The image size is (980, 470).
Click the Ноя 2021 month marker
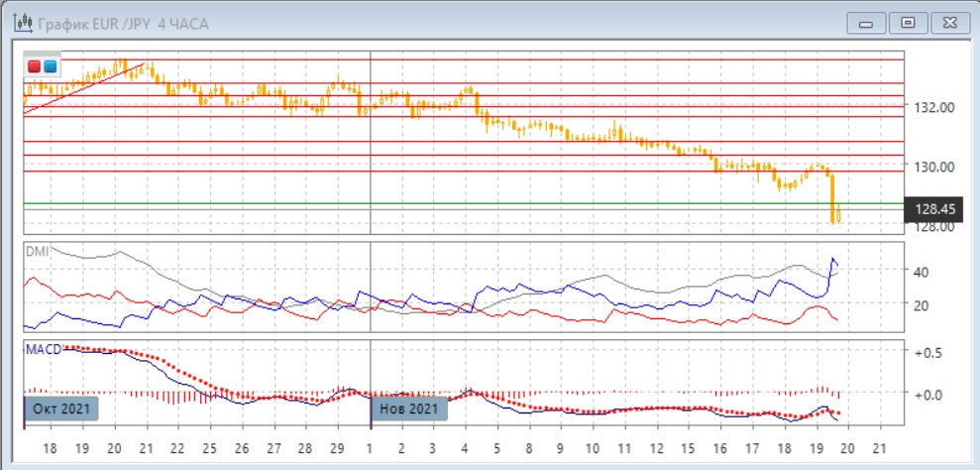click(409, 408)
